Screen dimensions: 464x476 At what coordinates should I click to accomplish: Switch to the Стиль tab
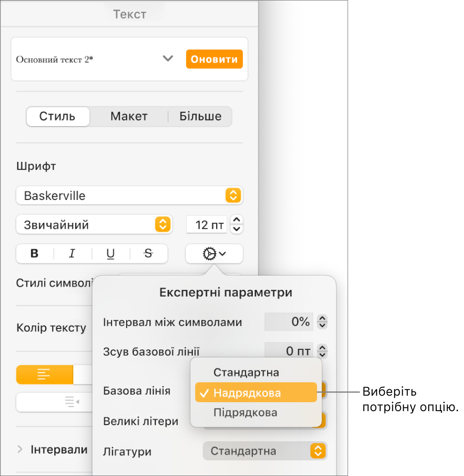[57, 117]
